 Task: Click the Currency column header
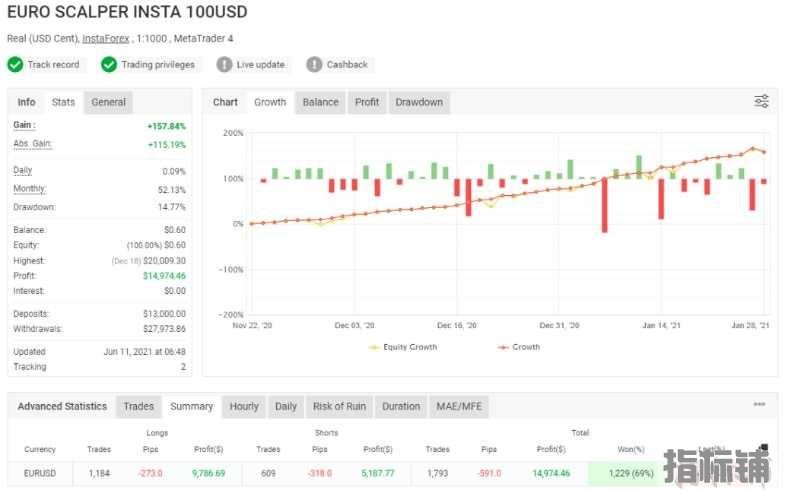coord(40,449)
